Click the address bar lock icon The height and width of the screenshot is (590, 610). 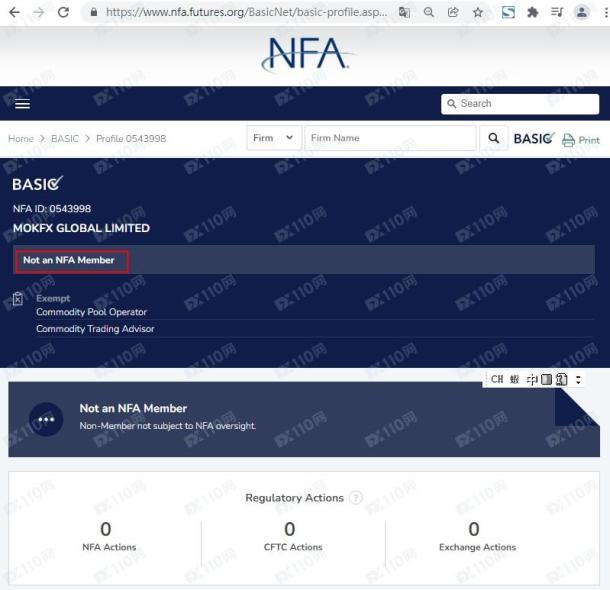tap(93, 12)
